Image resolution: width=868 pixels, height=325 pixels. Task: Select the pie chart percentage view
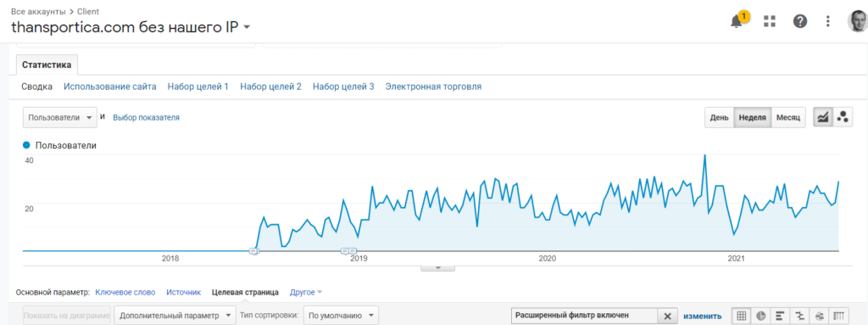click(x=761, y=316)
